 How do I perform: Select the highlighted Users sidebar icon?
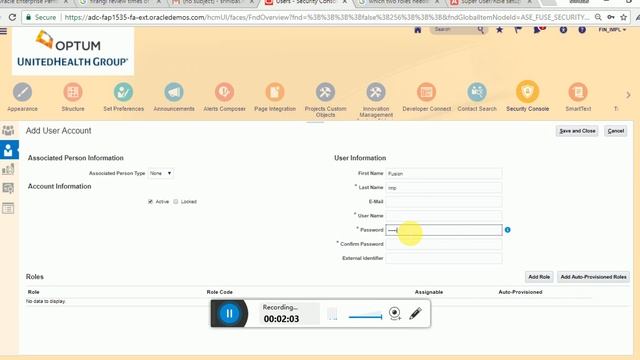9,150
